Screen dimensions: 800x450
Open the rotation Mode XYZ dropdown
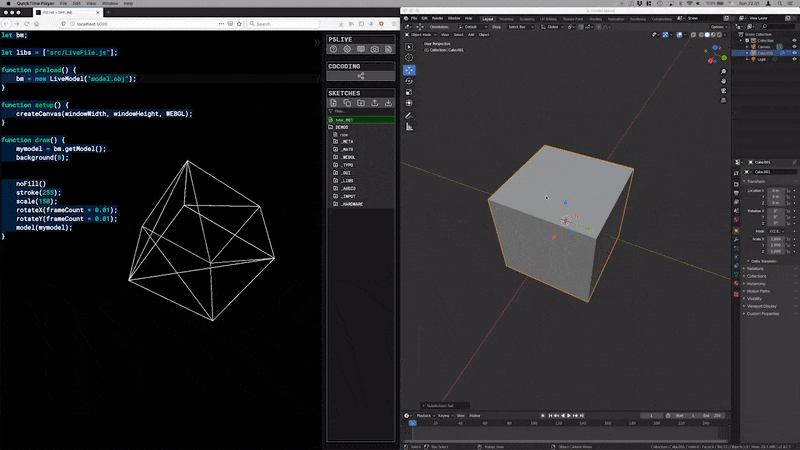click(776, 232)
